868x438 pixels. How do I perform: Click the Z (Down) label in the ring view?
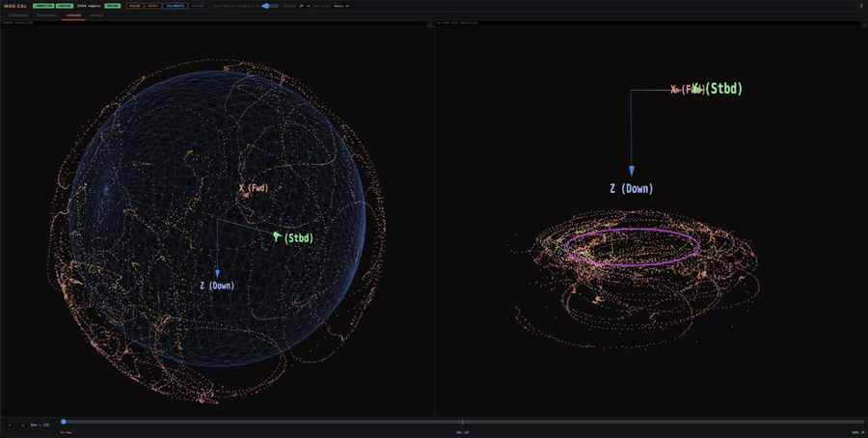[x=632, y=189]
